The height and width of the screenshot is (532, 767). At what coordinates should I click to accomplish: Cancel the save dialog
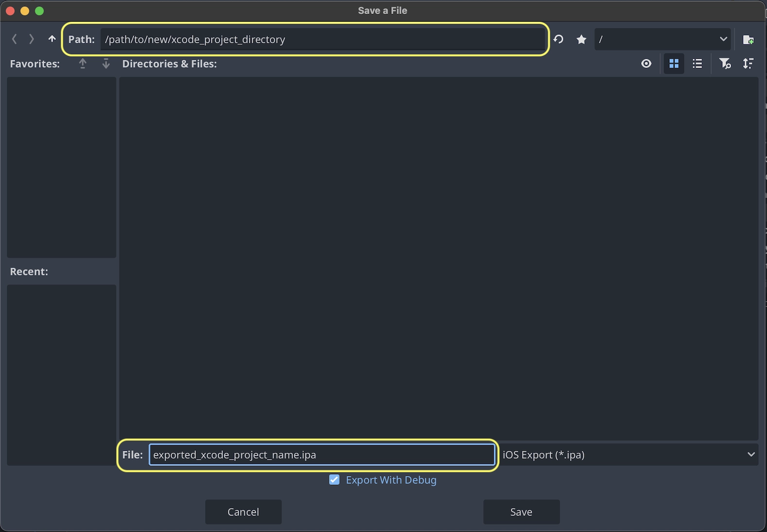243,512
